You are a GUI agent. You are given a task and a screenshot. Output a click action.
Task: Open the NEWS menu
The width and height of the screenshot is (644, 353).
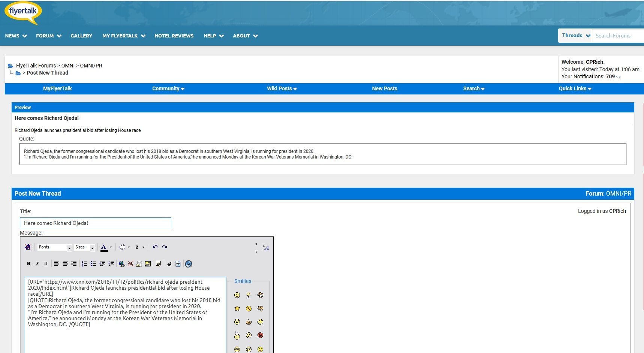click(x=16, y=36)
